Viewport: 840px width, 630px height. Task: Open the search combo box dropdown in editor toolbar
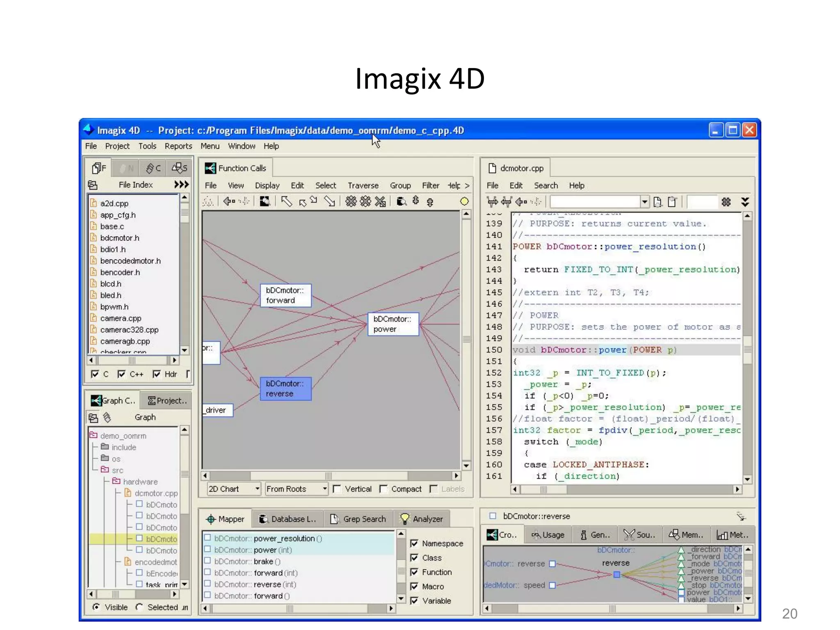[x=644, y=201]
